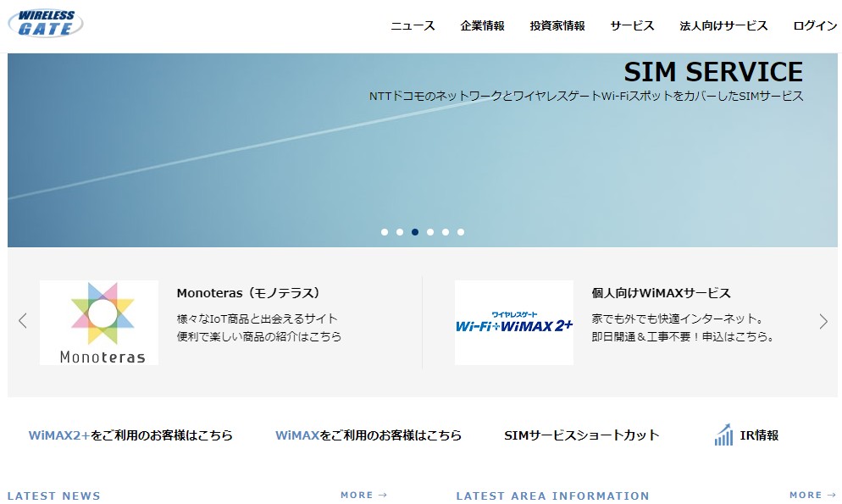Select the ニュース menu item
This screenshot has height=504, width=842.
412,26
